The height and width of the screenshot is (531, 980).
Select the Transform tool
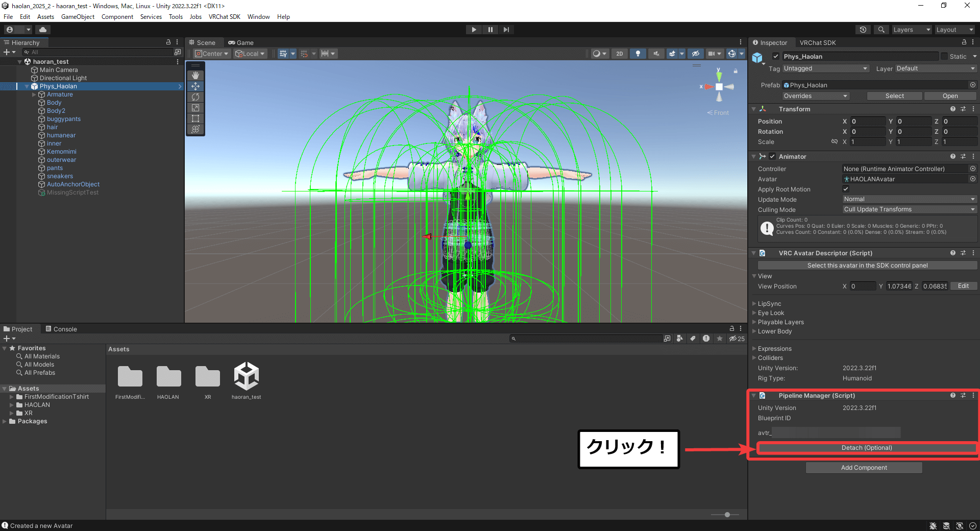tap(195, 129)
